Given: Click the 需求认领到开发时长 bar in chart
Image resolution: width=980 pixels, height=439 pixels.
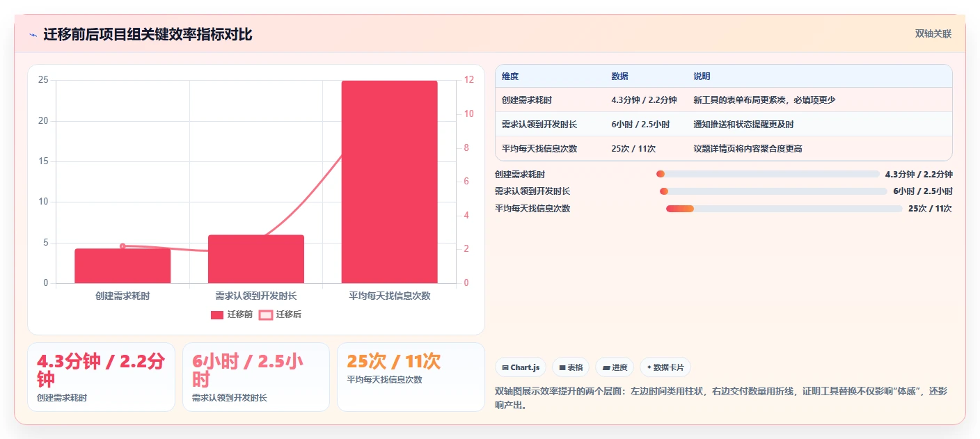Looking at the screenshot, I should 256,259.
